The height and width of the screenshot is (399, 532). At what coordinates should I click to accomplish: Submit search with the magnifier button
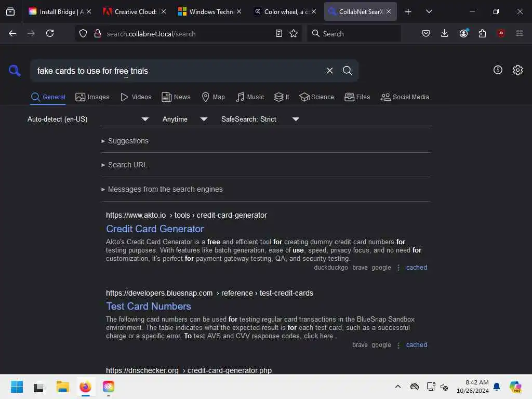pyautogui.click(x=347, y=71)
